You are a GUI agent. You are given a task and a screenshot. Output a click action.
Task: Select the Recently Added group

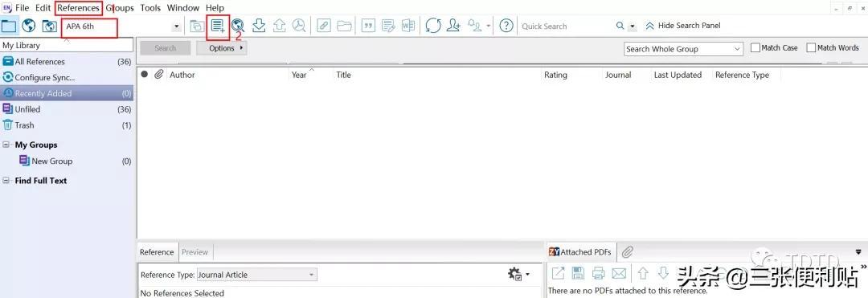[x=67, y=93]
